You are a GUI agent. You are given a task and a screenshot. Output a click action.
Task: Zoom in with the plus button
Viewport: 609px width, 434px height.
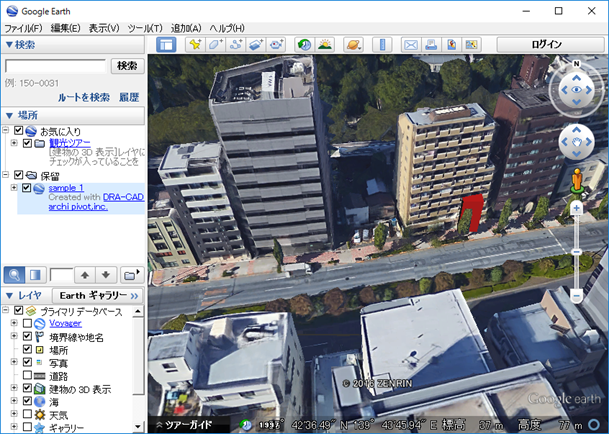pyautogui.click(x=577, y=208)
